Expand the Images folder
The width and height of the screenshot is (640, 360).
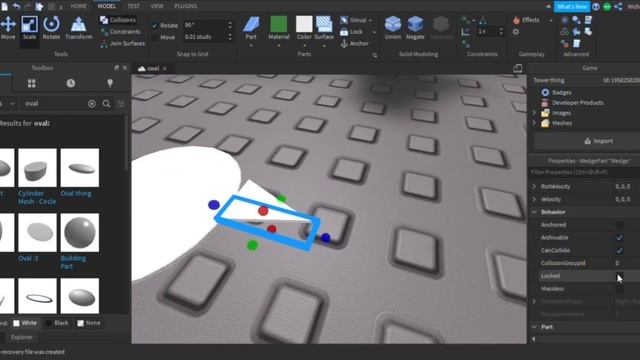coord(534,113)
